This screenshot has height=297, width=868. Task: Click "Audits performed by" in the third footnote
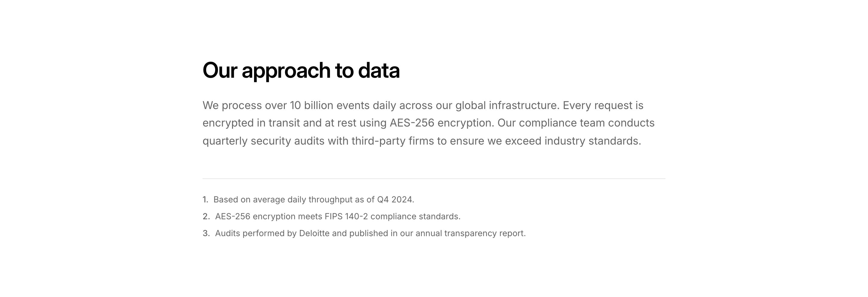[x=256, y=233]
